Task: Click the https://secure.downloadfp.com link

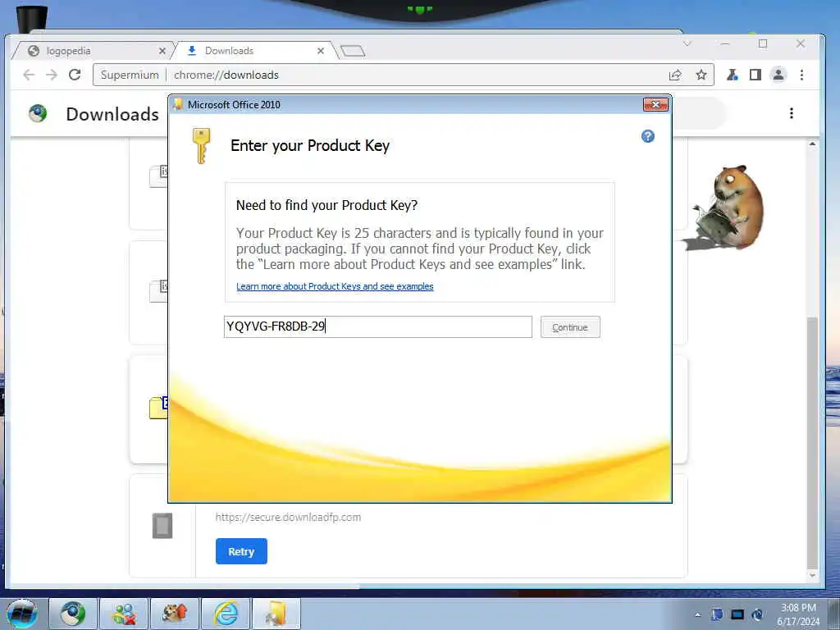Action: coord(288,518)
